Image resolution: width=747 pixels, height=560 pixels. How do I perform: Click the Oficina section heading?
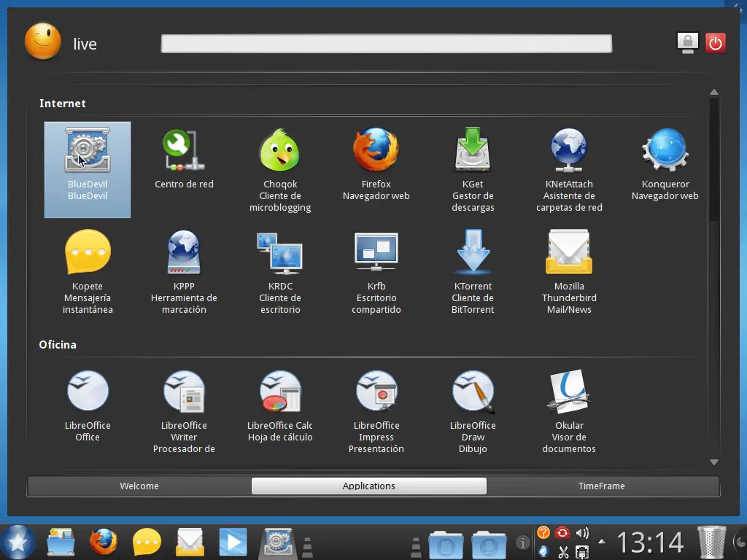[x=58, y=345]
